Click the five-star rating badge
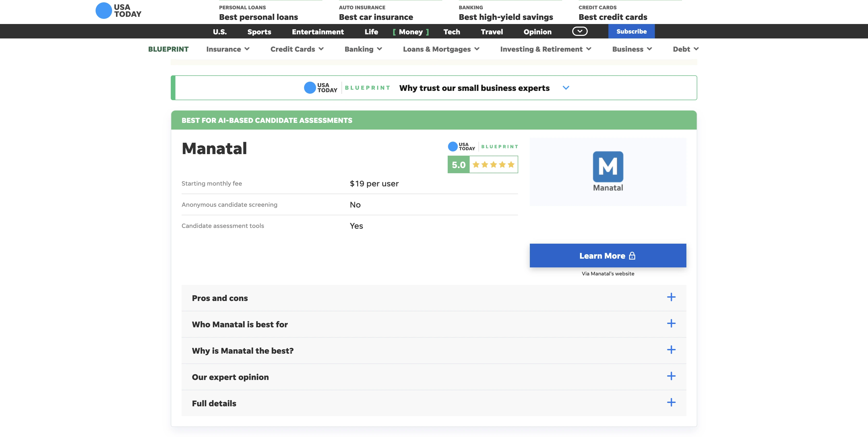The width and height of the screenshot is (868, 437). (482, 165)
